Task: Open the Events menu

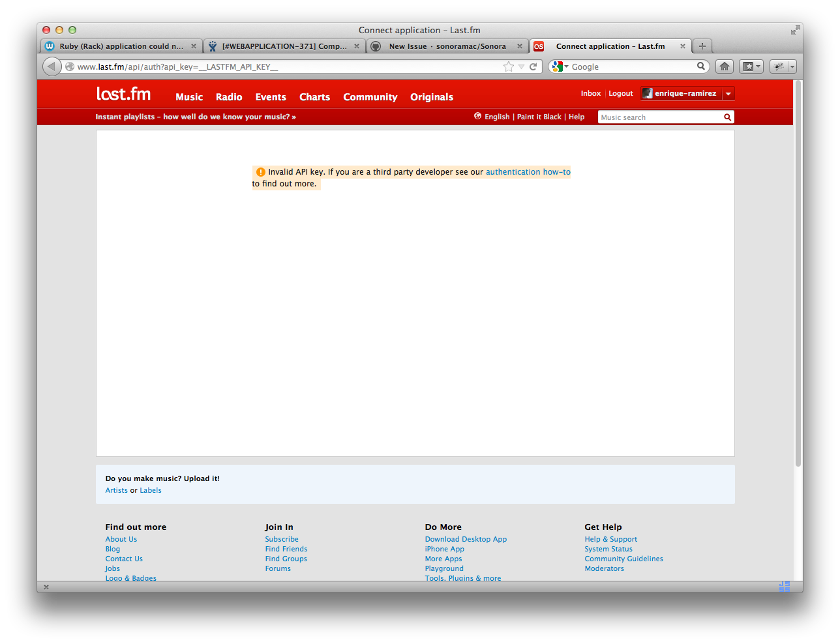Action: [271, 97]
